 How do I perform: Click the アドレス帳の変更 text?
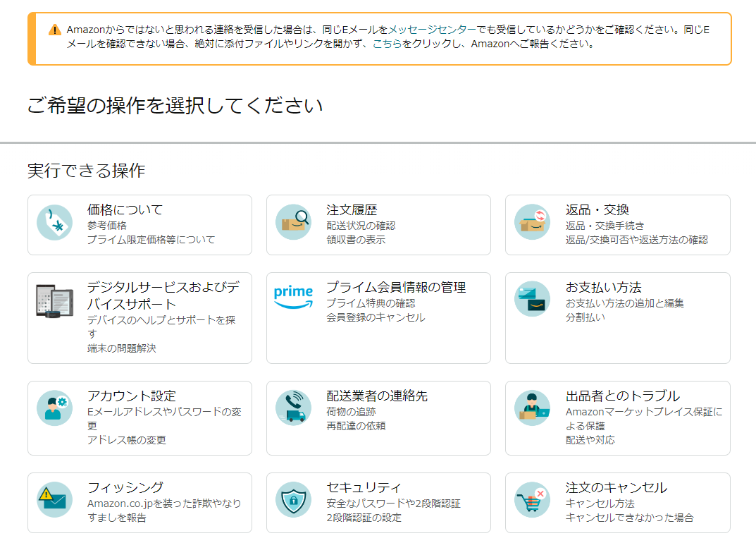pyautogui.click(x=126, y=440)
